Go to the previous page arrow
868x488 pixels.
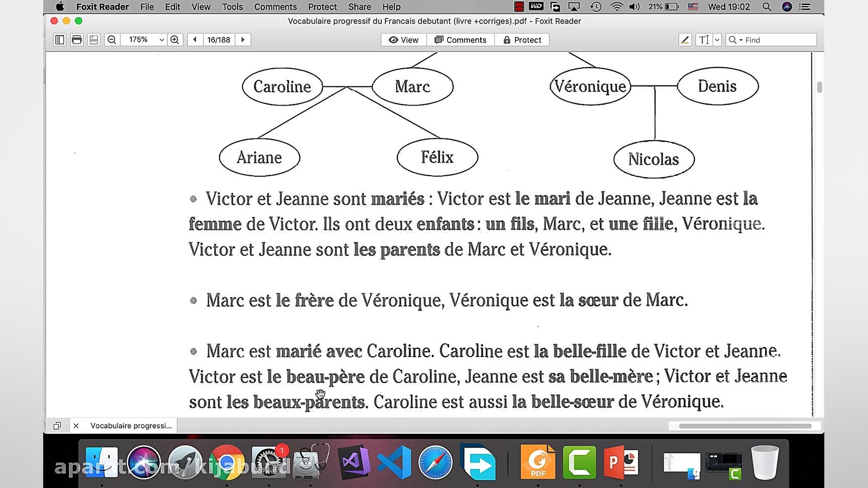click(x=195, y=40)
